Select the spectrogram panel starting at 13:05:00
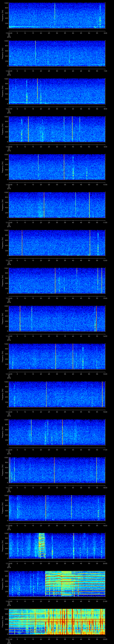The image size is (114, 644). [57, 16]
